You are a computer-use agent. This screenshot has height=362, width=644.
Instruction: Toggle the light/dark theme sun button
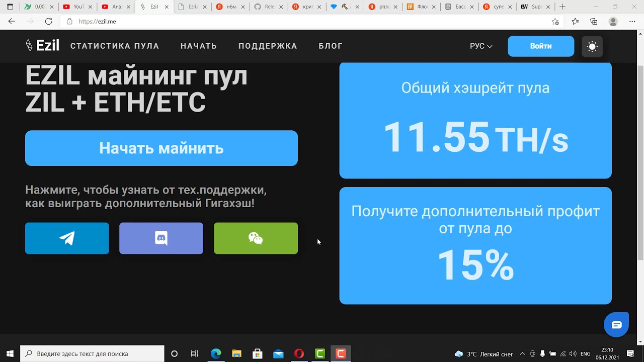point(592,46)
